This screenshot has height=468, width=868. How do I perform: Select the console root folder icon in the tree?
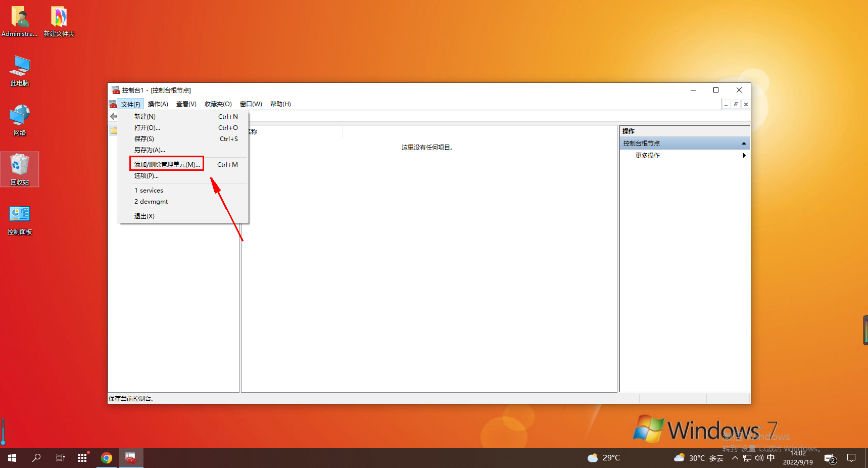click(114, 131)
